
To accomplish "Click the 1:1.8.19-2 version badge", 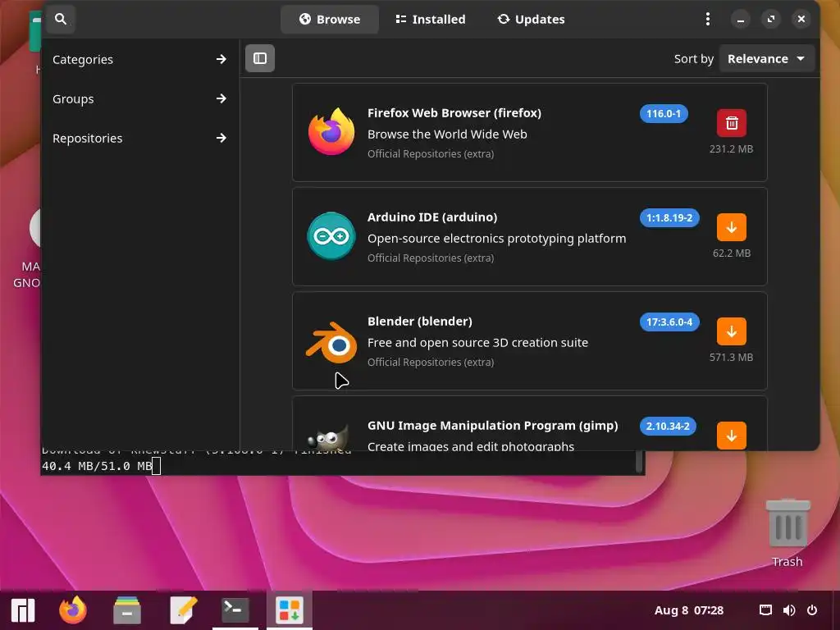I will [x=669, y=218].
